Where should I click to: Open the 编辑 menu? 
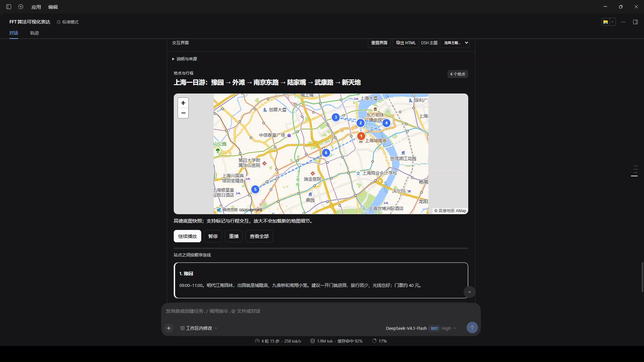click(x=53, y=7)
